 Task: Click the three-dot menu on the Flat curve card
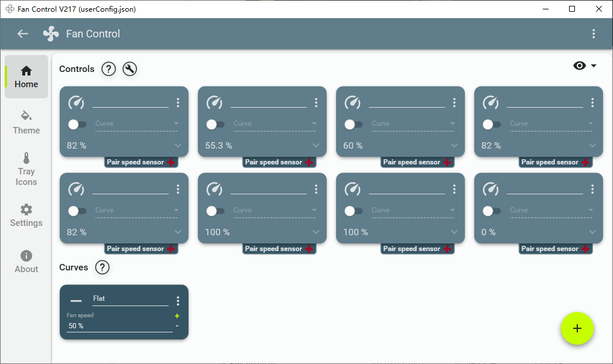click(x=178, y=301)
